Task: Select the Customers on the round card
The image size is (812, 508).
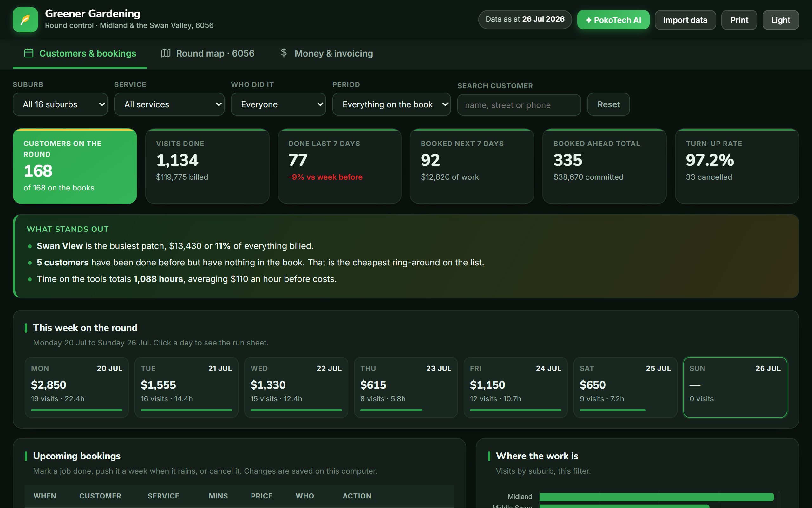Action: coord(75,166)
